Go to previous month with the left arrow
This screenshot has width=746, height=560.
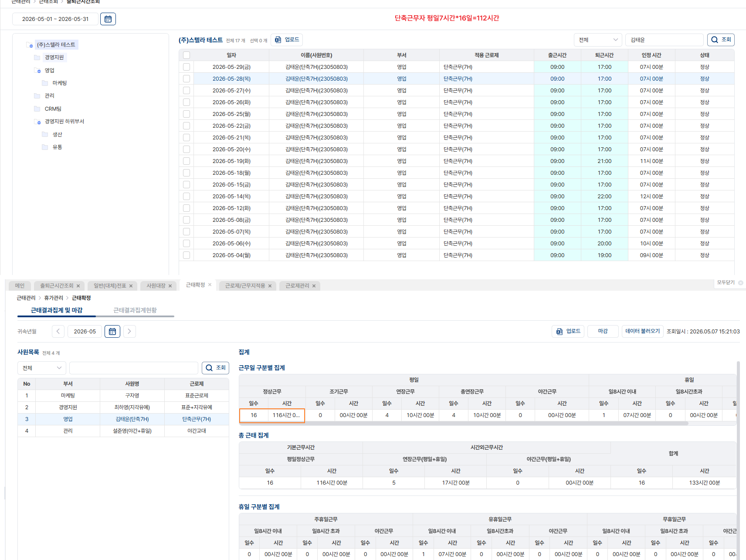[58, 332]
